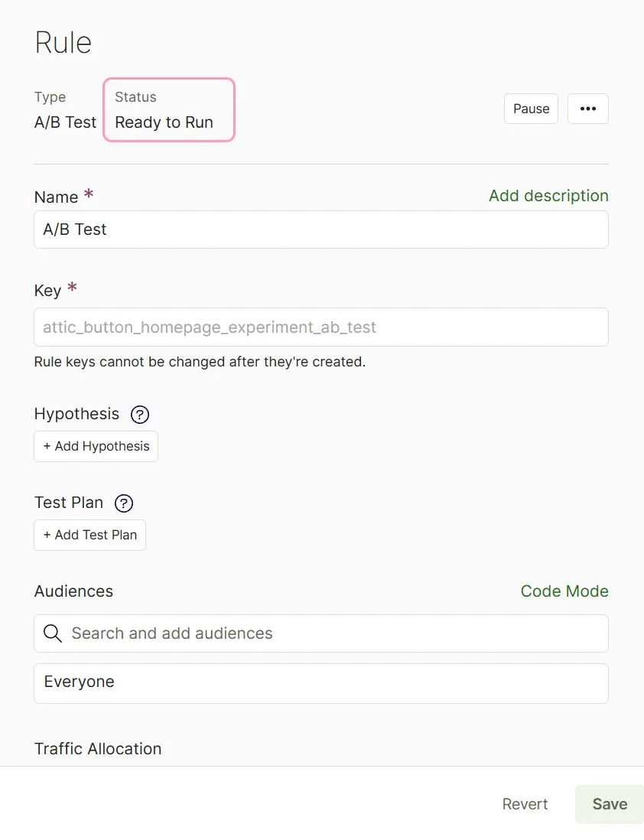Click the A/B Test type label
Viewport: 644px width, 840px height.
click(x=65, y=122)
